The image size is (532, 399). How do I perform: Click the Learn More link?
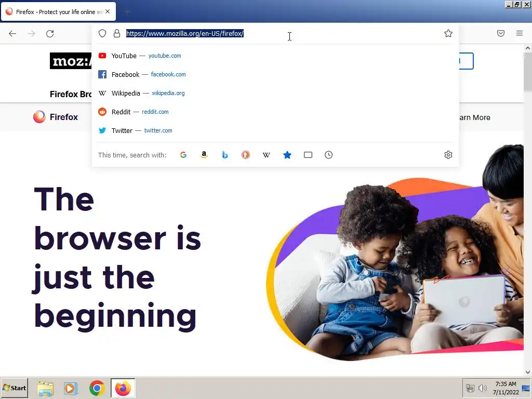[x=475, y=117]
